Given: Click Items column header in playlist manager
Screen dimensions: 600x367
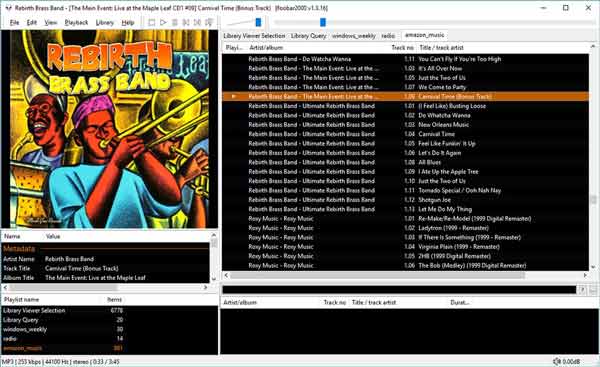Looking at the screenshot, I should [x=114, y=300].
